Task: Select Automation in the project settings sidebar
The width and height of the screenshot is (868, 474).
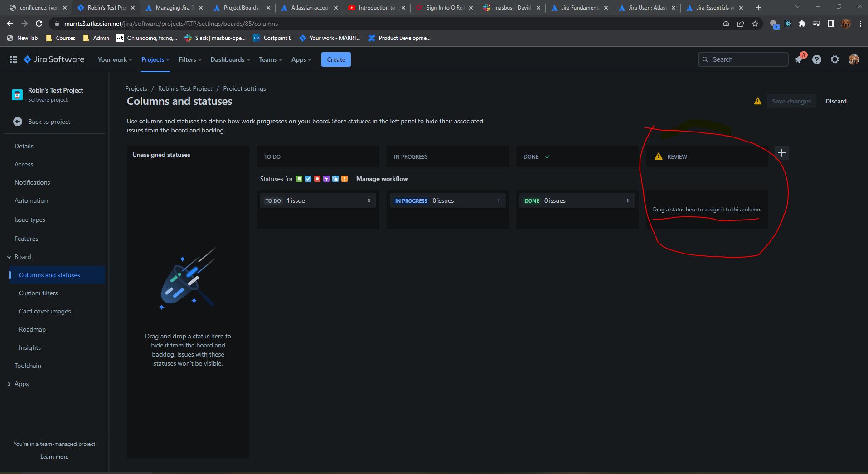Action: [31, 200]
